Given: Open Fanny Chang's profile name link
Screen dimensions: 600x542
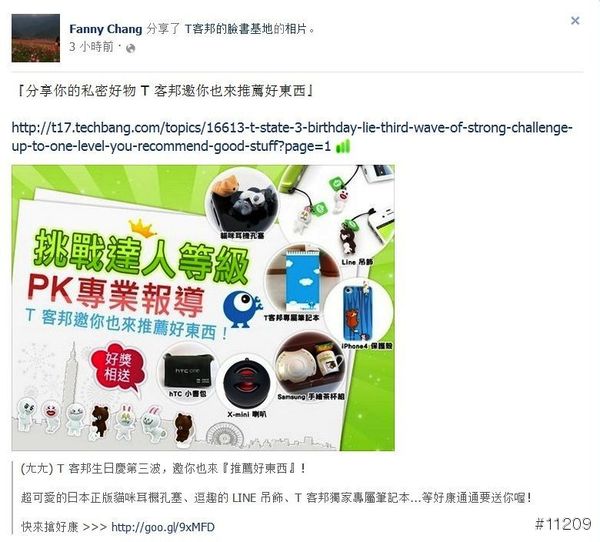Looking at the screenshot, I should (x=106, y=29).
